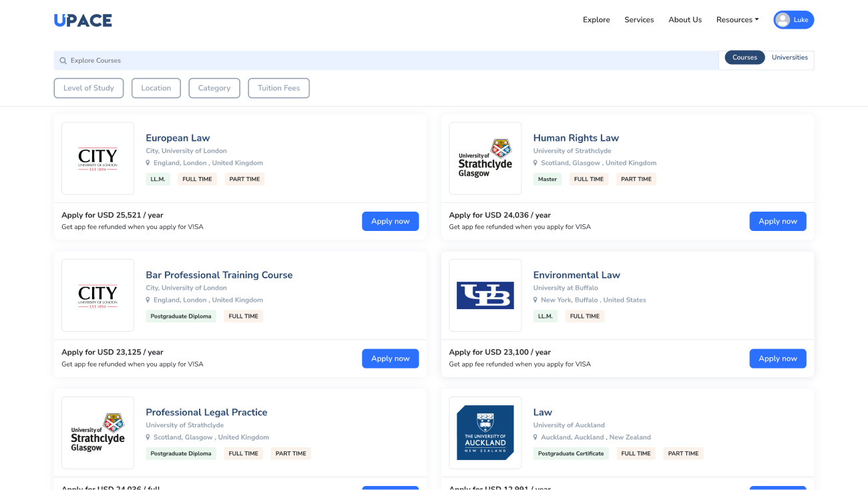
Task: Expand the Resources dropdown menu
Action: [737, 20]
